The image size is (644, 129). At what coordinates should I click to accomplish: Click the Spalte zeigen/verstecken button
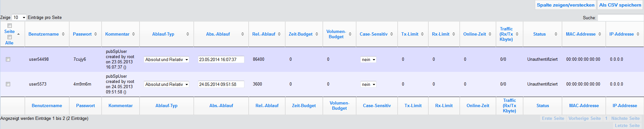[566, 5]
